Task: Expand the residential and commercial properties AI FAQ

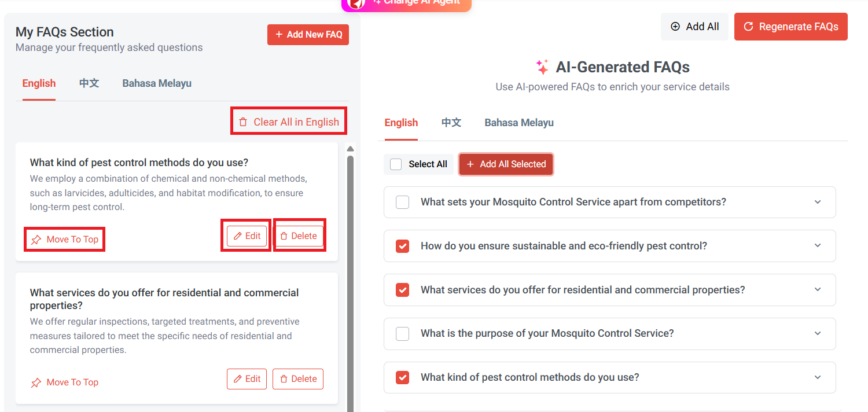Action: click(x=818, y=289)
